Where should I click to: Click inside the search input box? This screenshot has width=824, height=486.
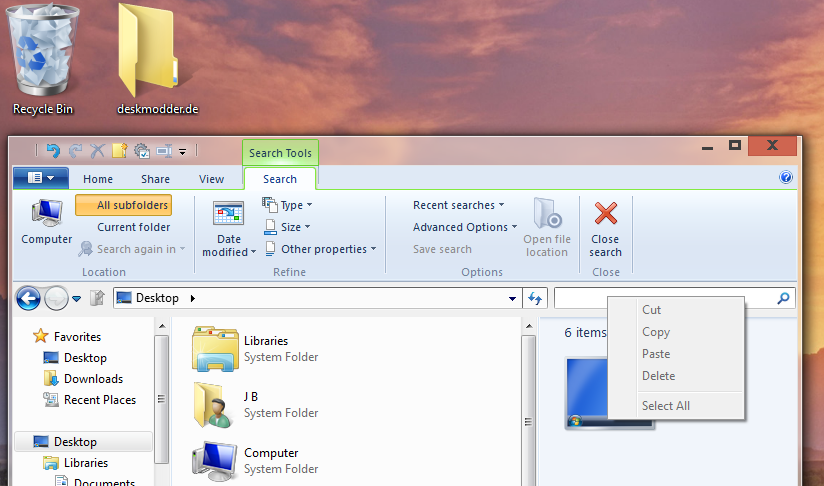click(674, 298)
